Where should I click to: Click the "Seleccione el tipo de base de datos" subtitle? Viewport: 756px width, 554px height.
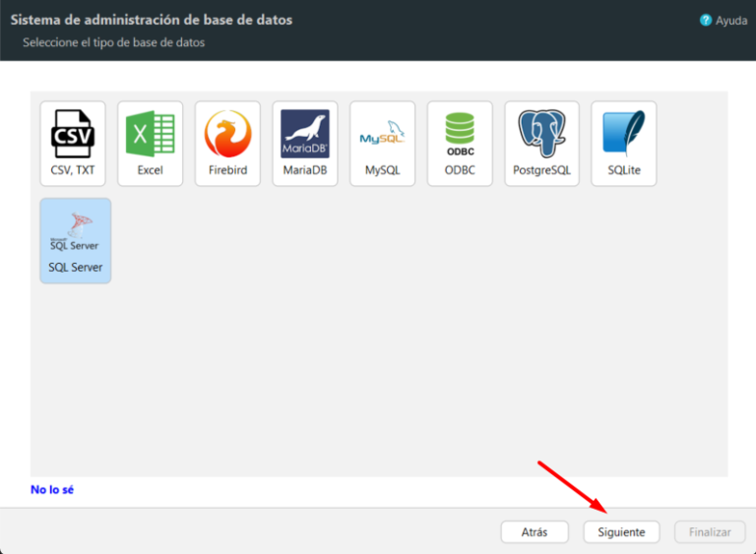(x=114, y=42)
